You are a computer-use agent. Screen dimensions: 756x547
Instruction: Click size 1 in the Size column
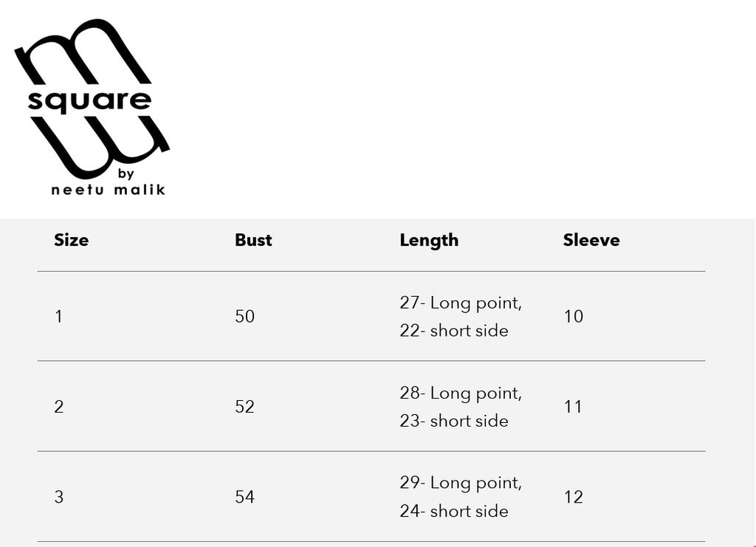[58, 317]
